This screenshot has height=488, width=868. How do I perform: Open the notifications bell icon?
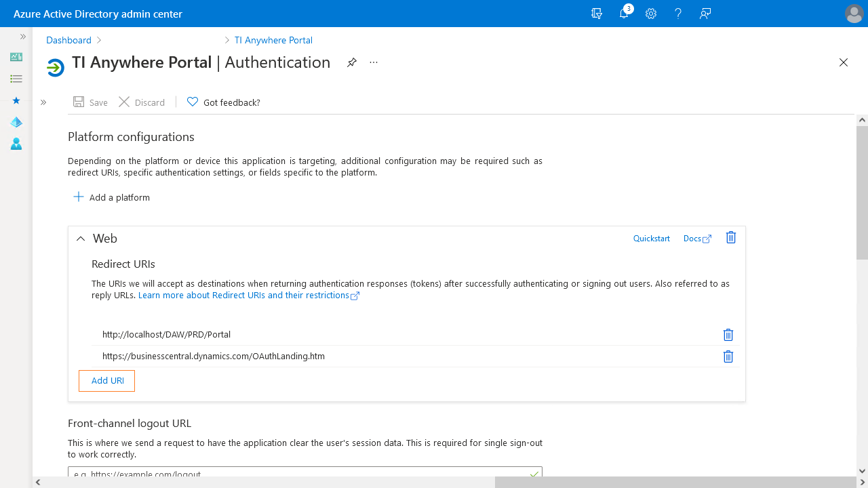point(625,14)
